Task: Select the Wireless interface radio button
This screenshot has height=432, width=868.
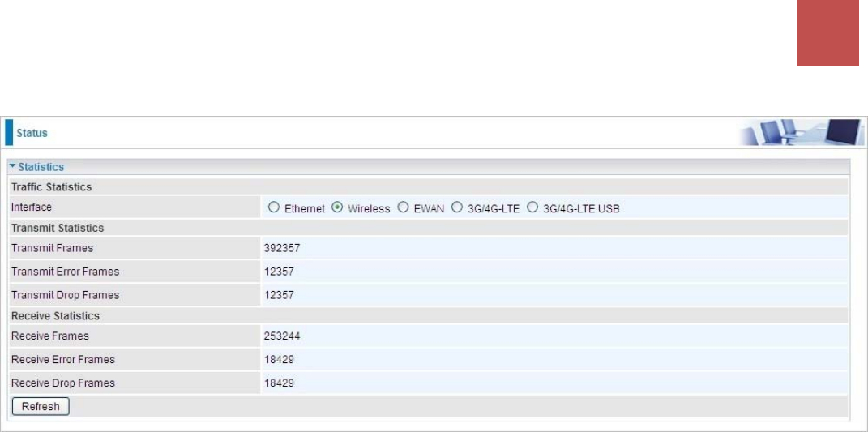Action: pos(336,207)
